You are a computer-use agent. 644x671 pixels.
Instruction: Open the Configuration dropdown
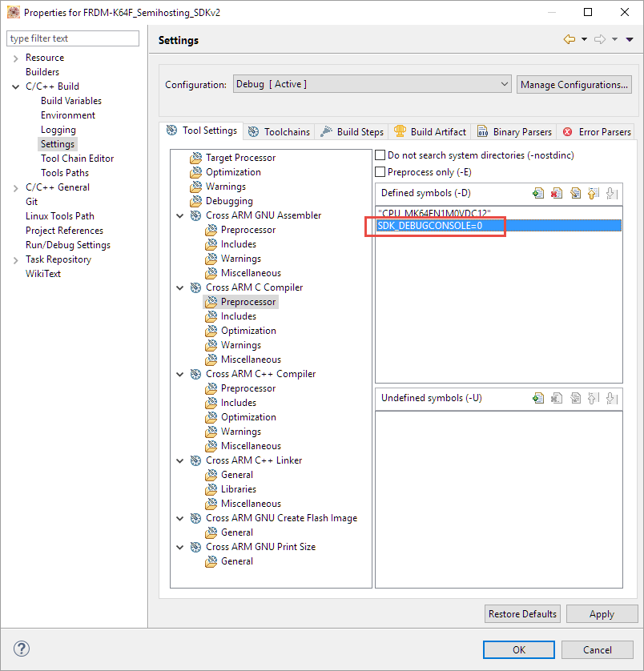372,84
